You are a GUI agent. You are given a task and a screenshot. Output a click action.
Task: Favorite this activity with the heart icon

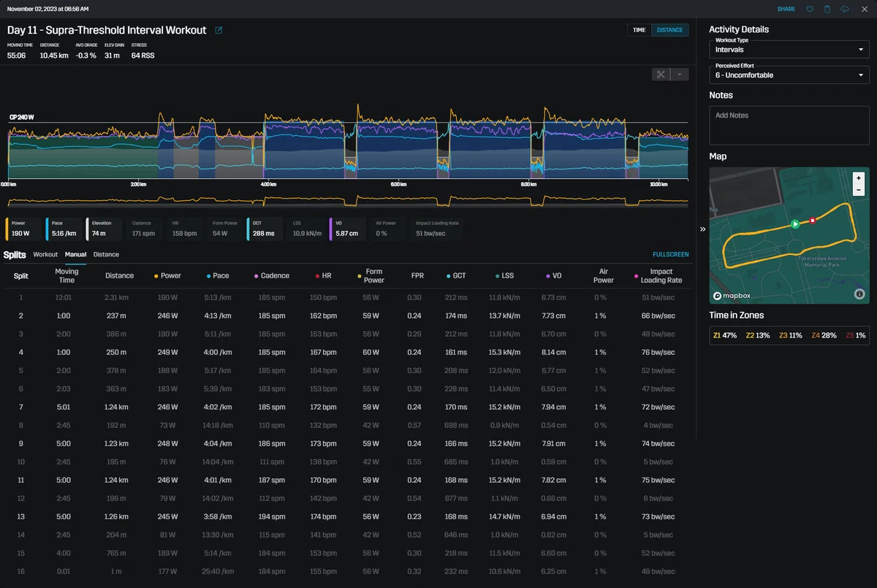pyautogui.click(x=810, y=9)
